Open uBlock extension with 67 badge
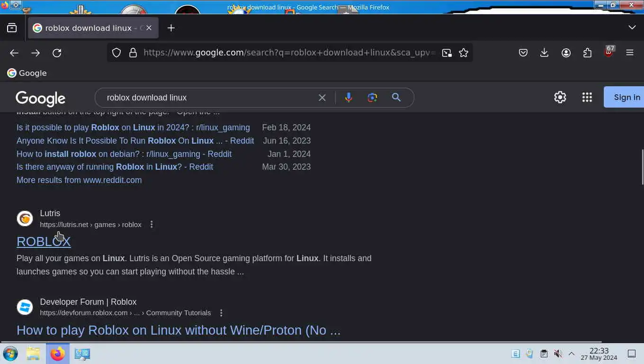The height and width of the screenshot is (364, 644). [x=609, y=52]
